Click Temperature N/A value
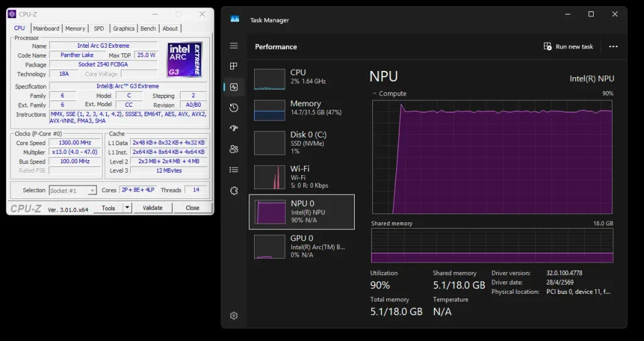Viewport: 644px width, 341px height. click(x=442, y=311)
